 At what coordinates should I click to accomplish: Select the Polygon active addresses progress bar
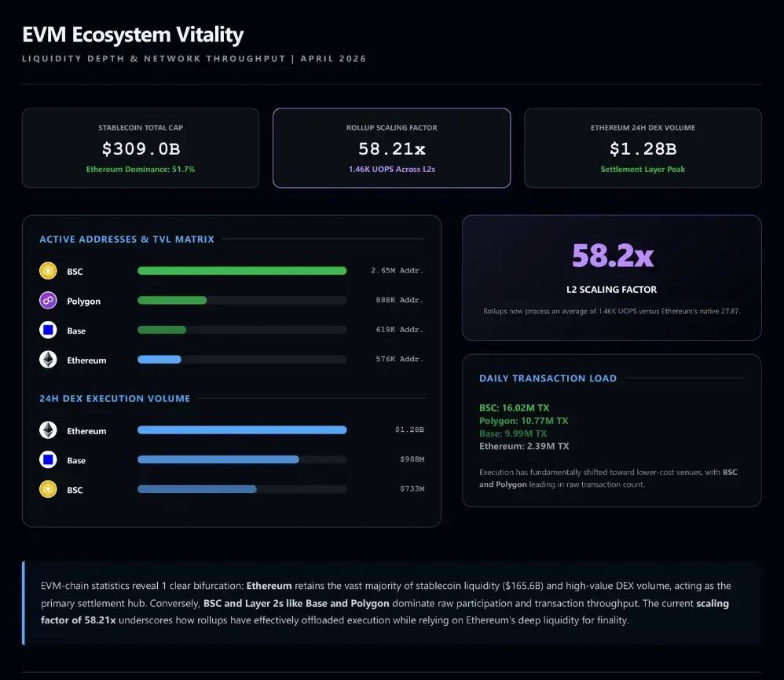(x=242, y=300)
